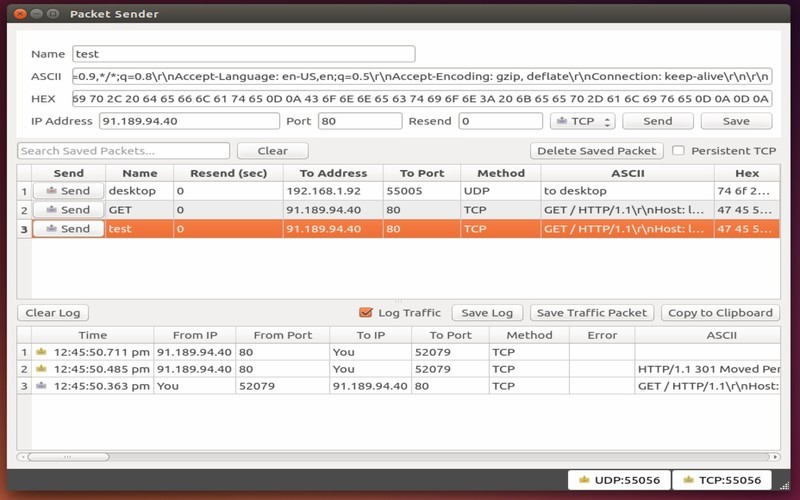
Task: Sort saved packets by Name column header
Action: [x=139, y=173]
